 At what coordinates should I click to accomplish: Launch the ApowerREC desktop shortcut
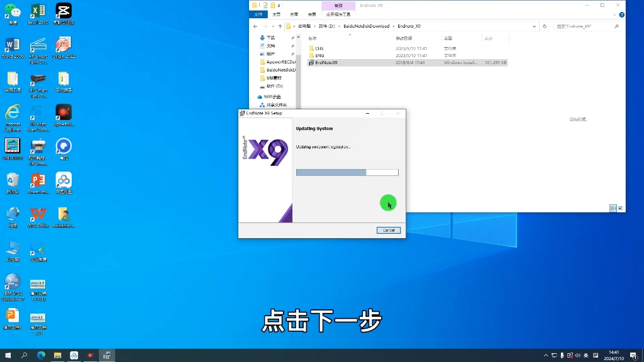coord(64,116)
